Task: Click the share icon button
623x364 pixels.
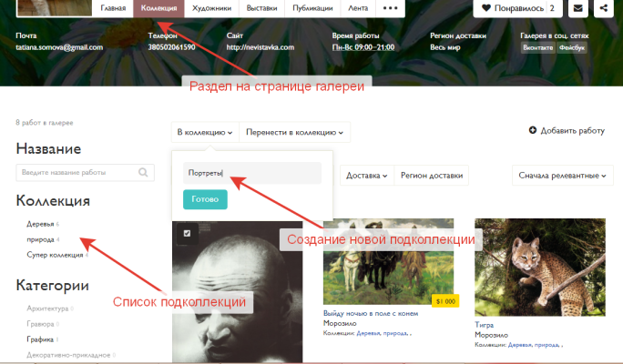Action: click(604, 8)
